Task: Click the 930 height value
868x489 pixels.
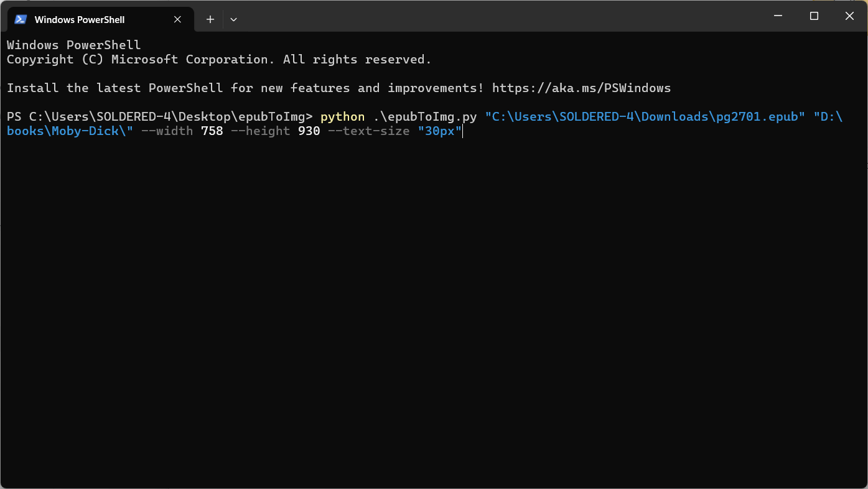Action: (x=309, y=131)
